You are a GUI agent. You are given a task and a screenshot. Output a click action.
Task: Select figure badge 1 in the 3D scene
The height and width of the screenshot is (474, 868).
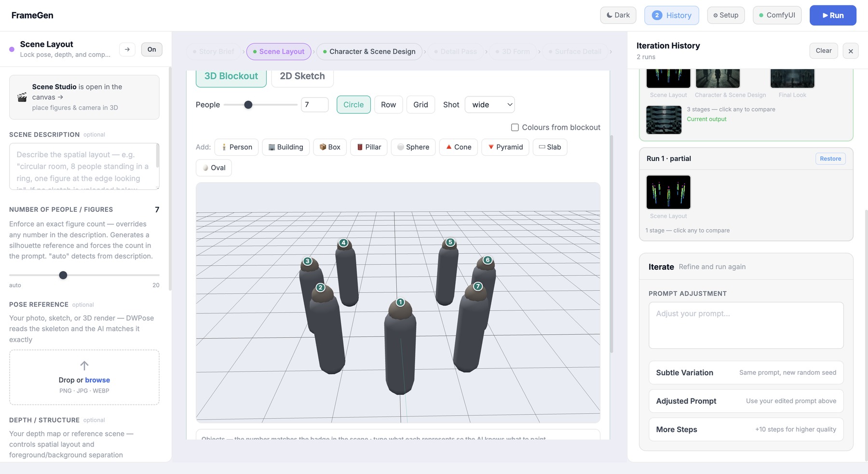[400, 302]
